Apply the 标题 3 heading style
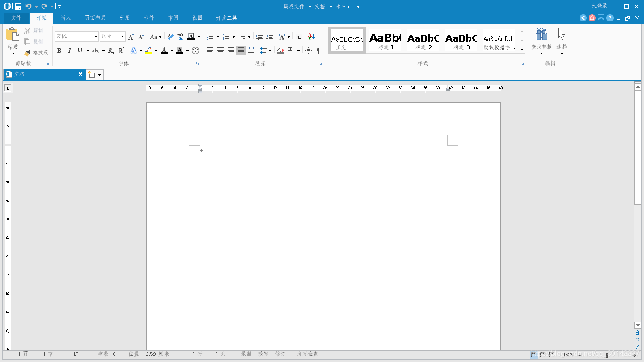Image resolution: width=644 pixels, height=362 pixels. click(x=462, y=40)
